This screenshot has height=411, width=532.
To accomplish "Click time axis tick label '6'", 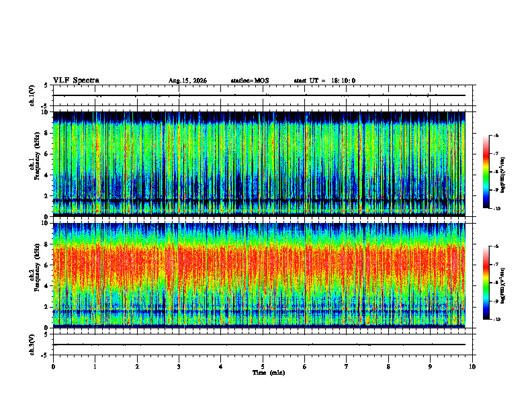I will coord(304,367).
